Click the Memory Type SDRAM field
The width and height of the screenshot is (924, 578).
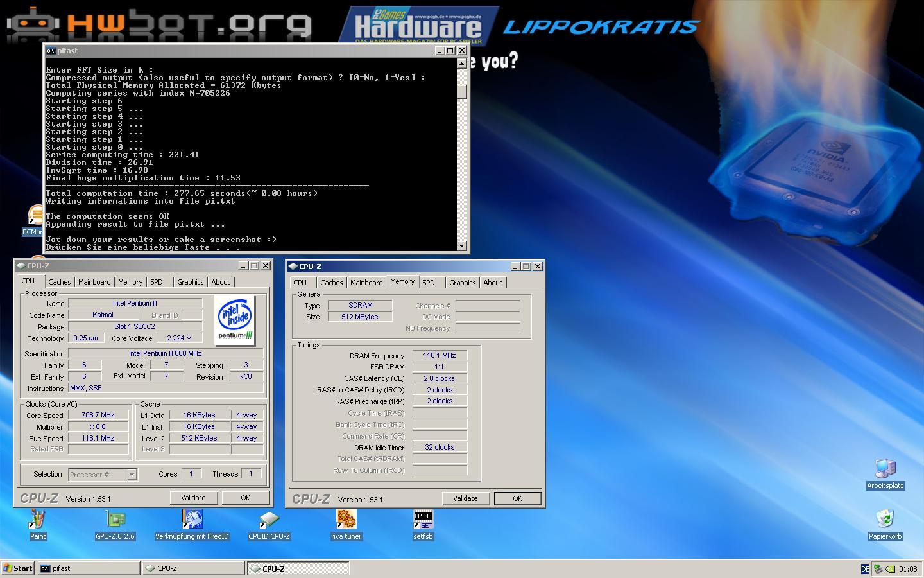coord(360,306)
